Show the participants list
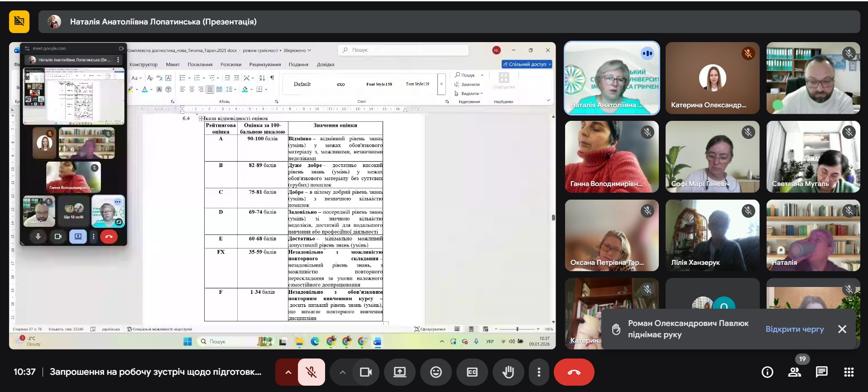Screen dimensions: 868x392 point(794,372)
